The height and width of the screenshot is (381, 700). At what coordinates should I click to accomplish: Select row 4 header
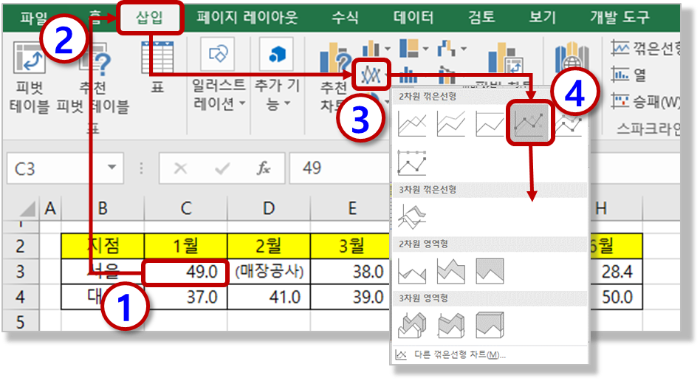point(21,297)
